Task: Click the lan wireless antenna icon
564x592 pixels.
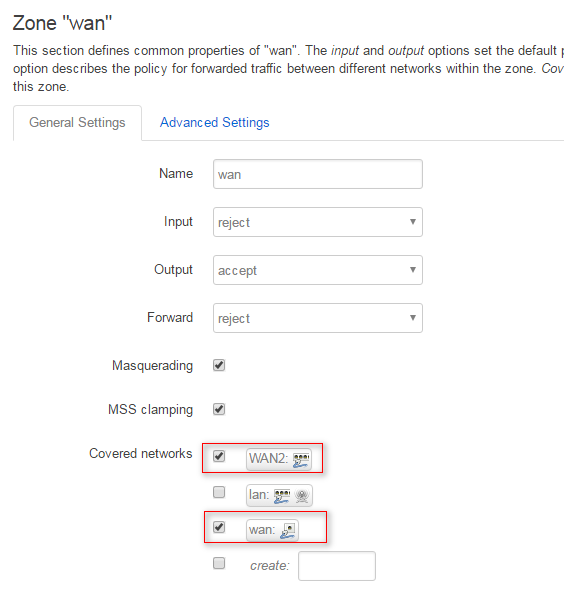Action: coord(302,496)
